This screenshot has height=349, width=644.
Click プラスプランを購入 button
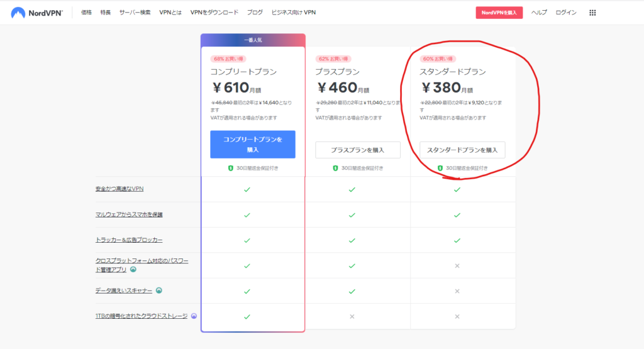[x=358, y=150]
